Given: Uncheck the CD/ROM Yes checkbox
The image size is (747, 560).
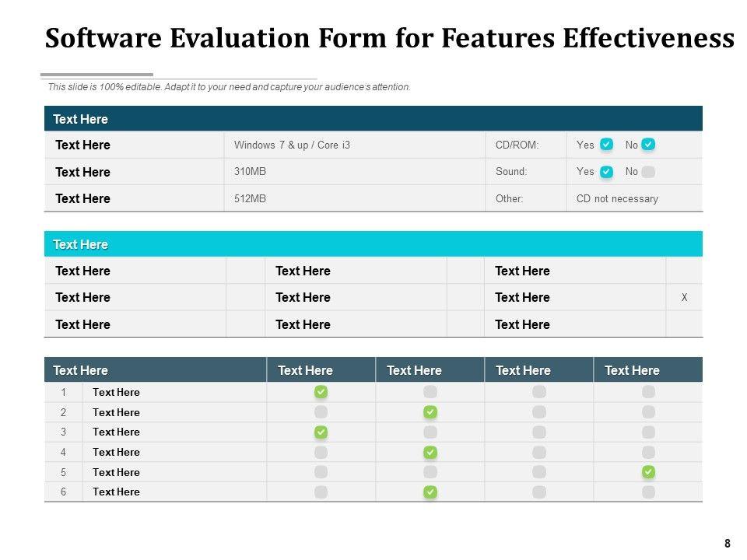Looking at the screenshot, I should coord(607,145).
